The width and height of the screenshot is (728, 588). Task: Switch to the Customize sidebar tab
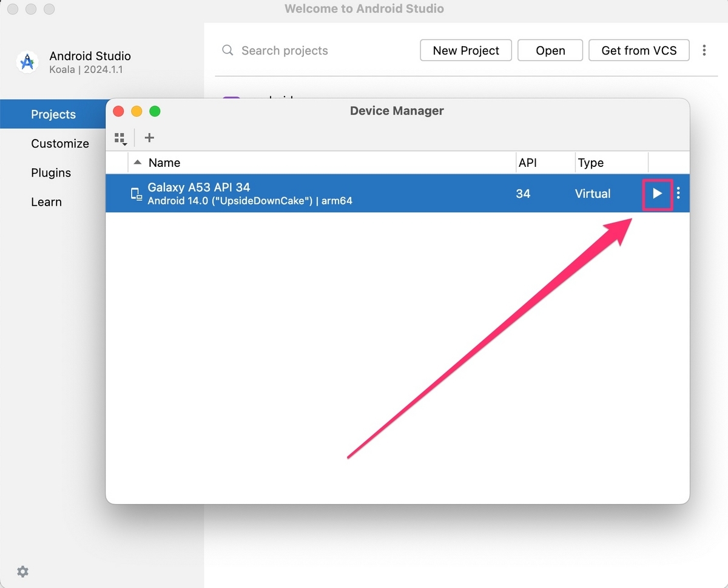(60, 144)
